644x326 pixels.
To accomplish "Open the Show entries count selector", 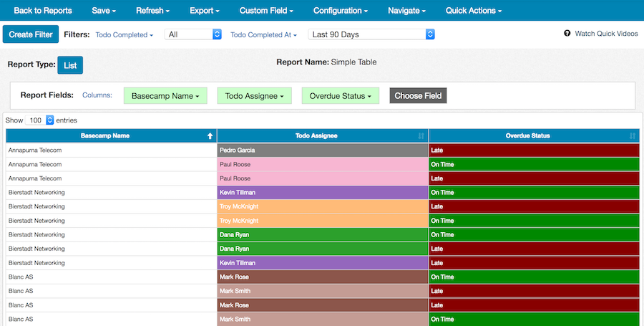I will [41, 120].
